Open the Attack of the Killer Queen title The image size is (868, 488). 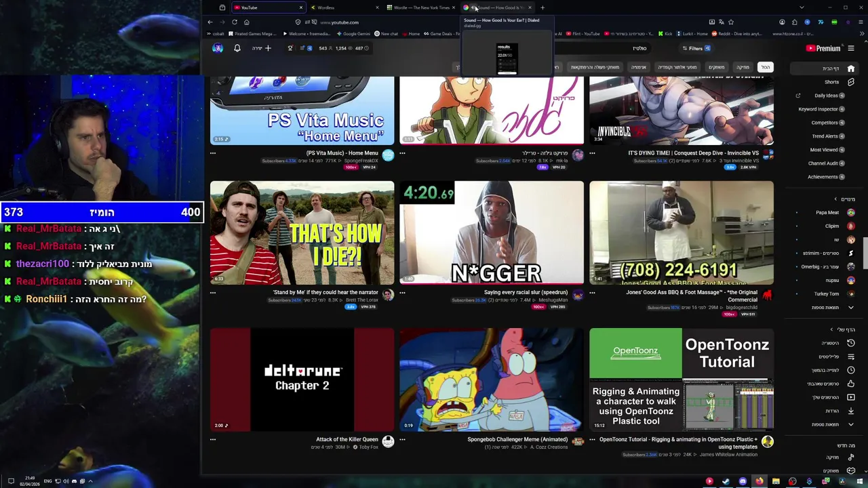point(347,439)
